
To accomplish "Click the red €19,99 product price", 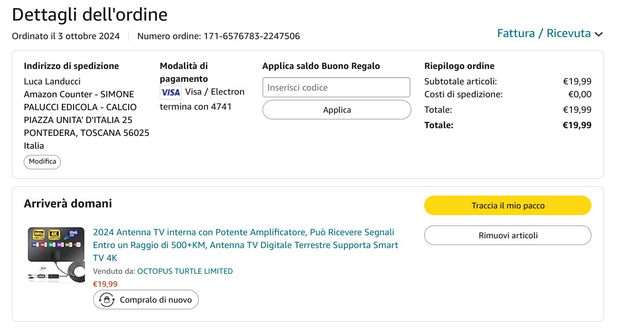I will [105, 284].
